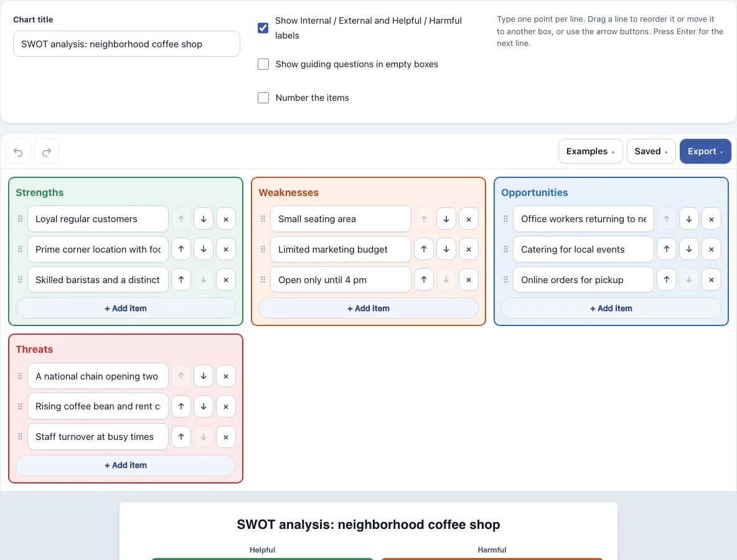
Task: Move 'Catering for local events' up
Action: pyautogui.click(x=667, y=249)
